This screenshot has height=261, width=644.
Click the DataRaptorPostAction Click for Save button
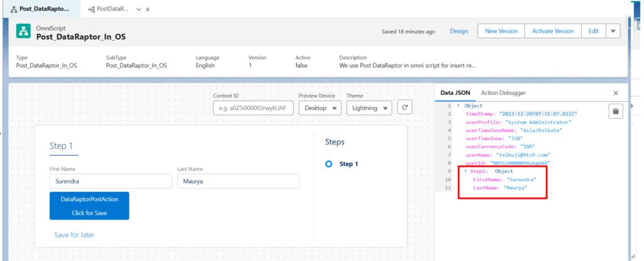(89, 206)
